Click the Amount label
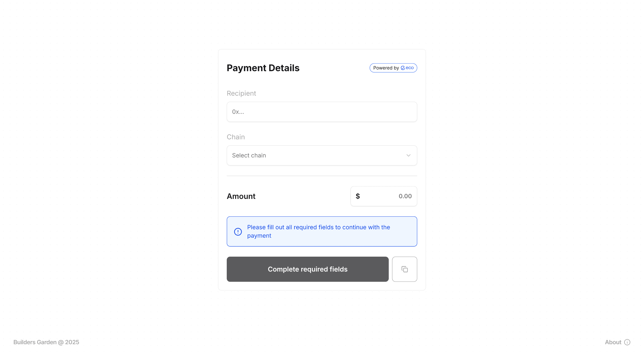 tap(241, 196)
